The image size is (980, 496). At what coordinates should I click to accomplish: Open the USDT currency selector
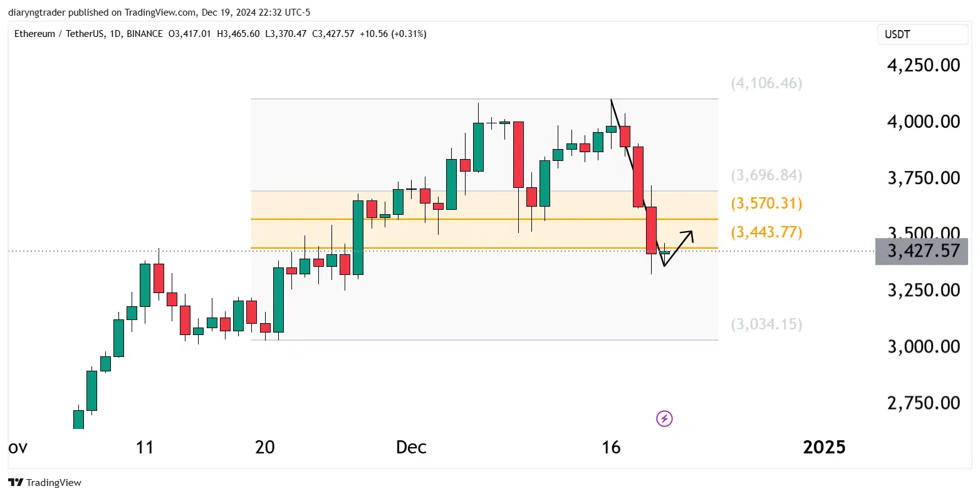coord(922,34)
